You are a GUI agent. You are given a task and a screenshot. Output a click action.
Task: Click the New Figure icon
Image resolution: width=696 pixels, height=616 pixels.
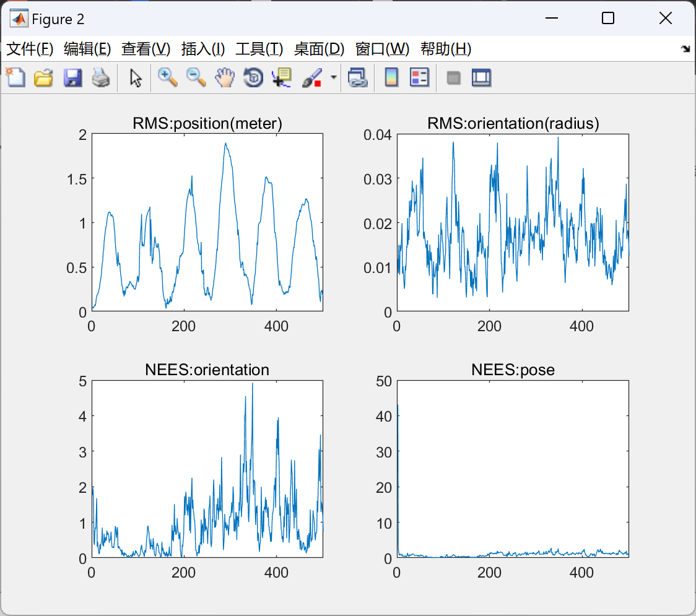(15, 77)
